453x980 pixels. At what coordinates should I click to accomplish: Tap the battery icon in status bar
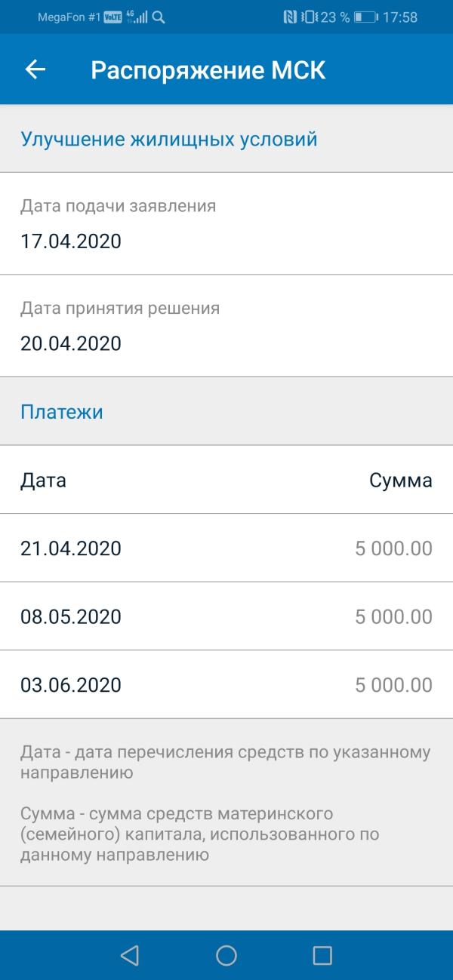click(x=365, y=17)
